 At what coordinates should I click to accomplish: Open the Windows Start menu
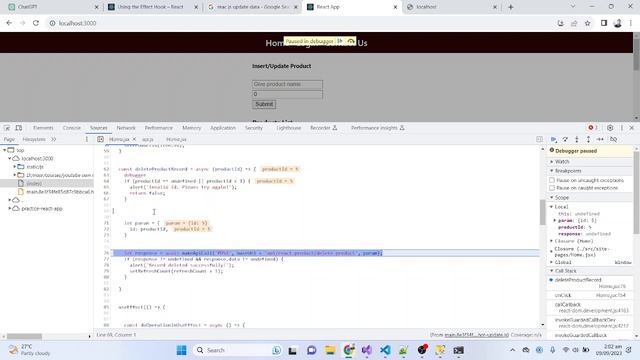click(182, 350)
